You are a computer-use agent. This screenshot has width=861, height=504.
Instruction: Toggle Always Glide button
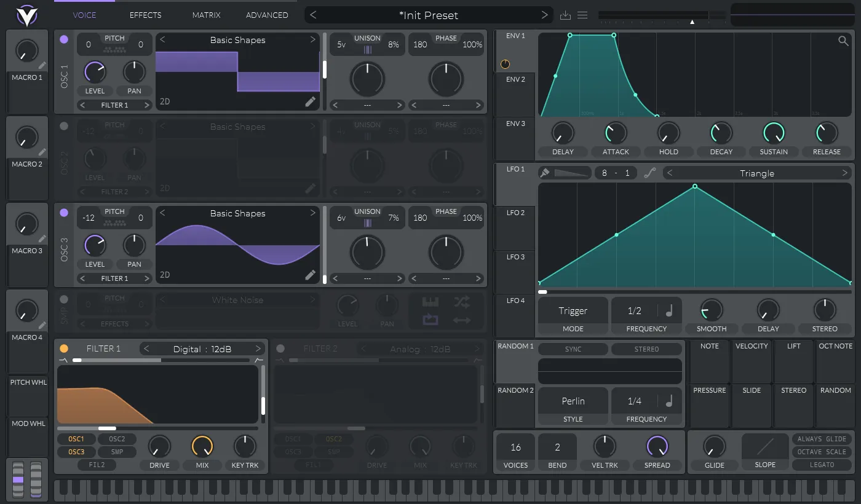822,439
